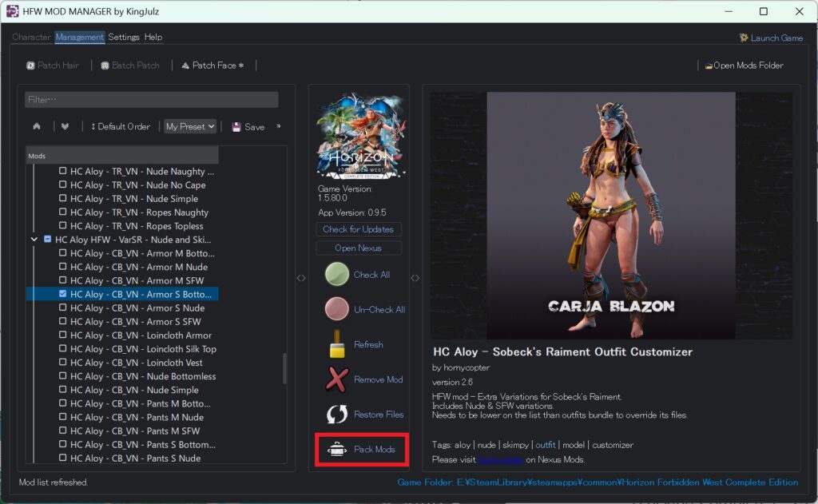Click the Default Order sort button
This screenshot has height=504, width=818.
(120, 126)
